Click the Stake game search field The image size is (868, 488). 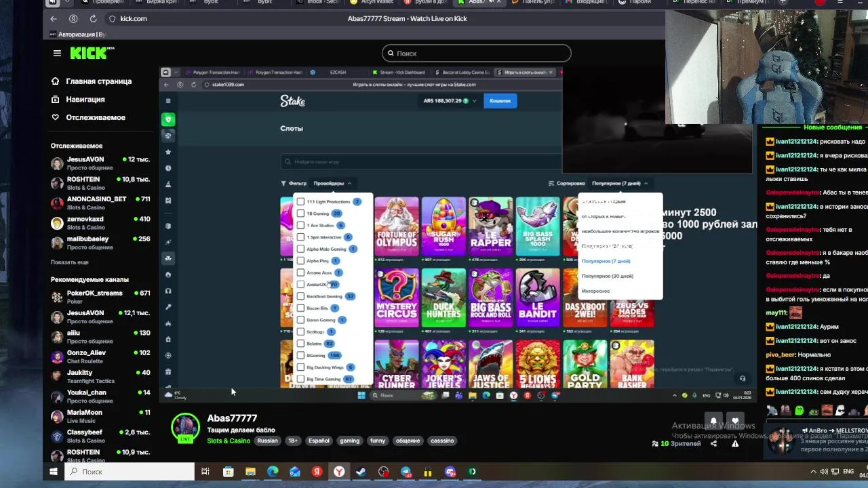tap(420, 162)
